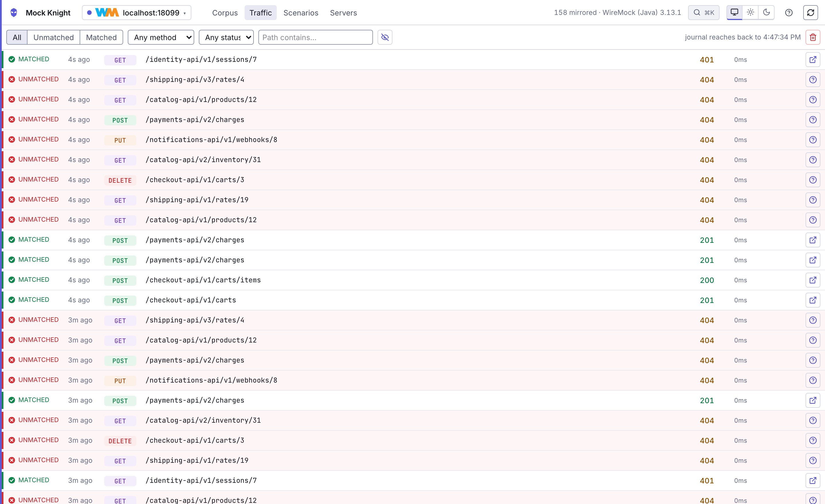Explain the 3m ago unmatched POST /payments-api/v2/charges
825x504 pixels.
click(x=813, y=361)
